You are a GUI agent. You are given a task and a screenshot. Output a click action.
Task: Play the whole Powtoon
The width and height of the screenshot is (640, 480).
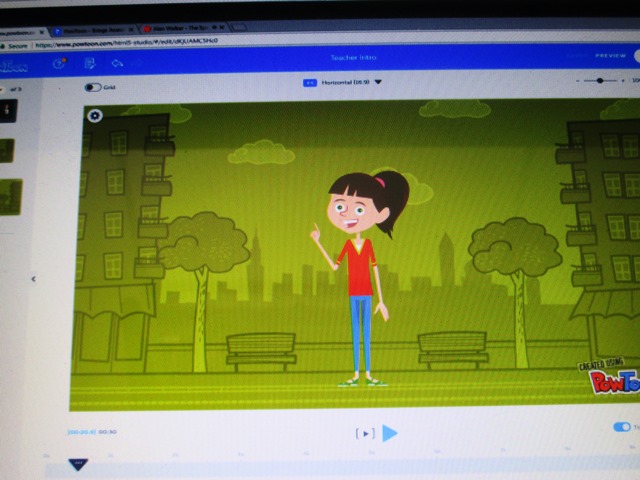[x=390, y=433]
